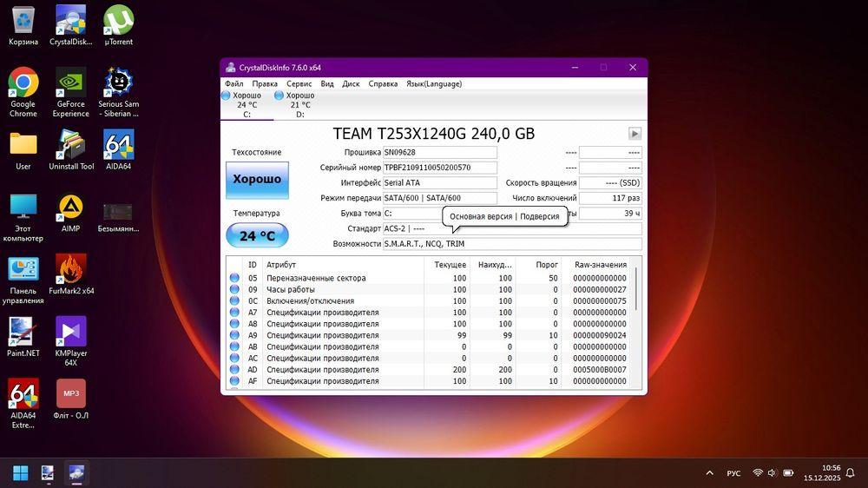Click the 117 раз power-on count
Image resolution: width=868 pixels, height=488 pixels.
coord(610,198)
